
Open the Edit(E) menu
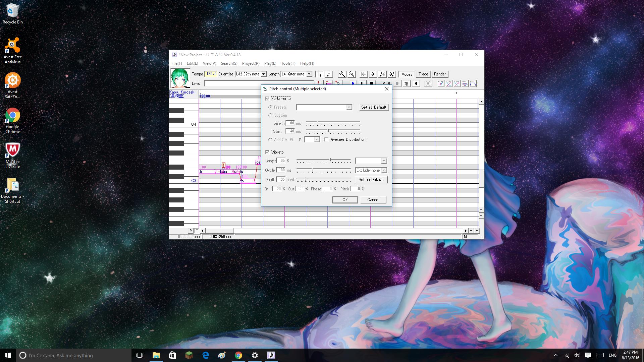point(192,63)
